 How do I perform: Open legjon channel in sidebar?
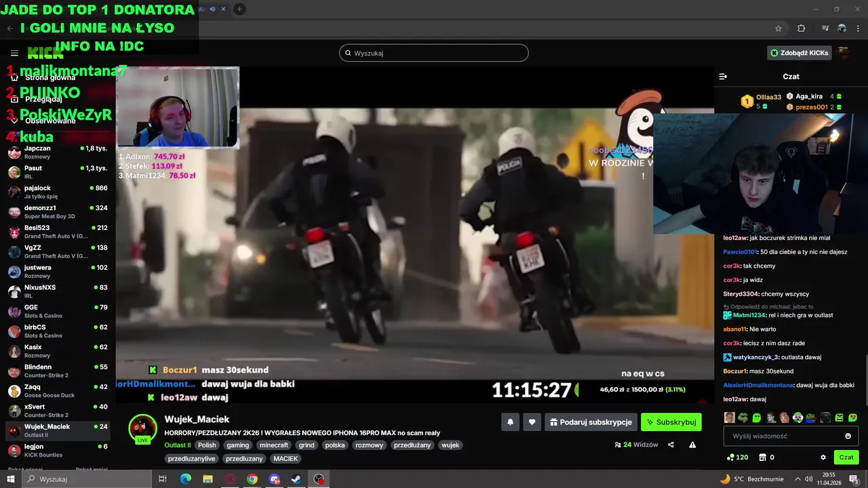[x=58, y=450]
